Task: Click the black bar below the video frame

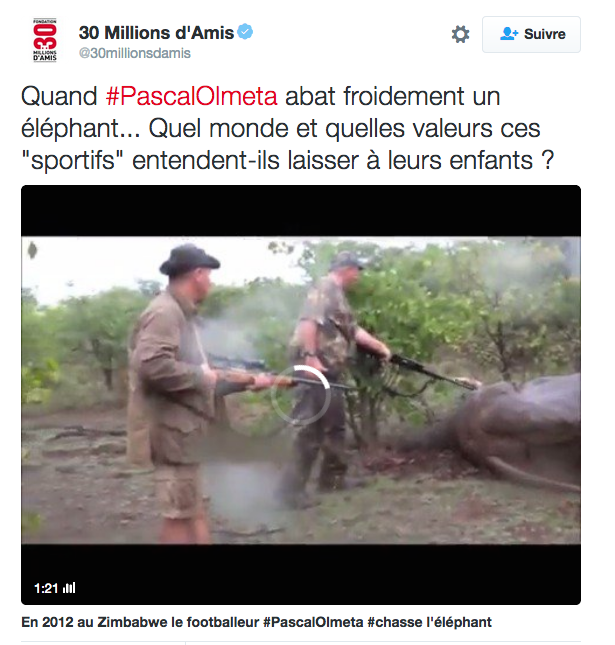Action: pyautogui.click(x=301, y=574)
